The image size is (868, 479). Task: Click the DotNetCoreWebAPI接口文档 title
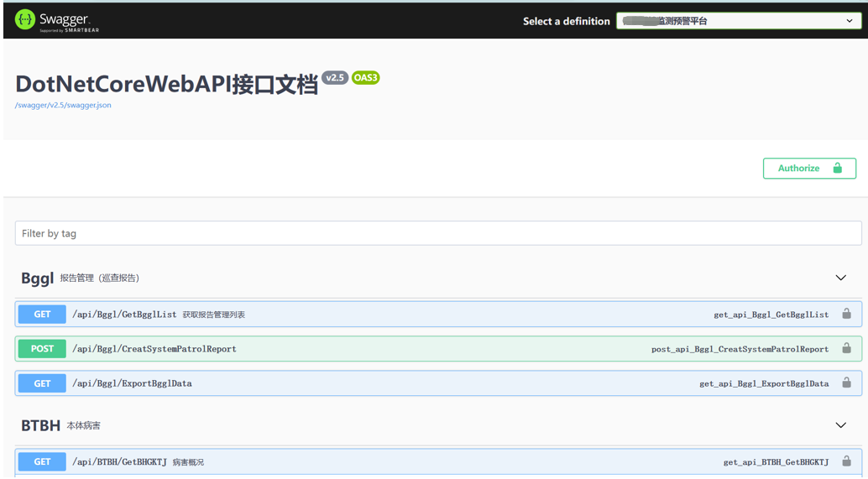pos(166,84)
